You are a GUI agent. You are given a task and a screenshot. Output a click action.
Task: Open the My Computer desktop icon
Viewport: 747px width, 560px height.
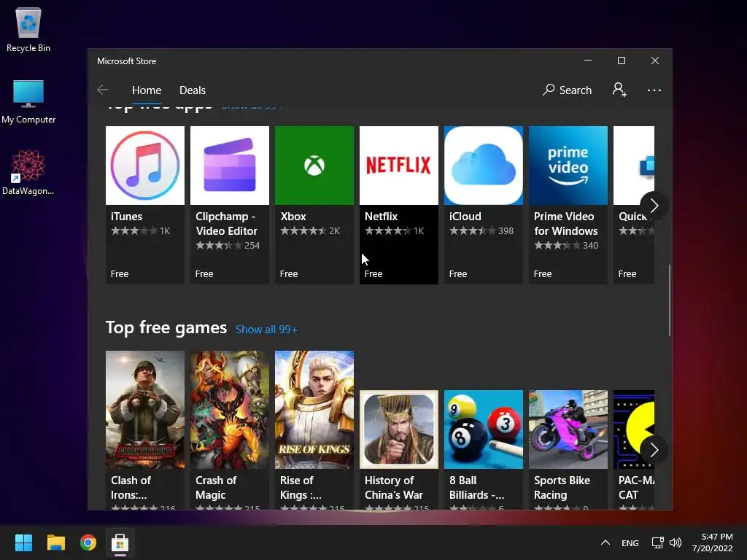click(28, 102)
